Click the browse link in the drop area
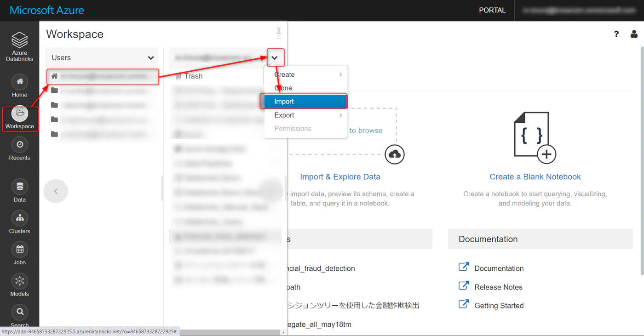 point(366,131)
